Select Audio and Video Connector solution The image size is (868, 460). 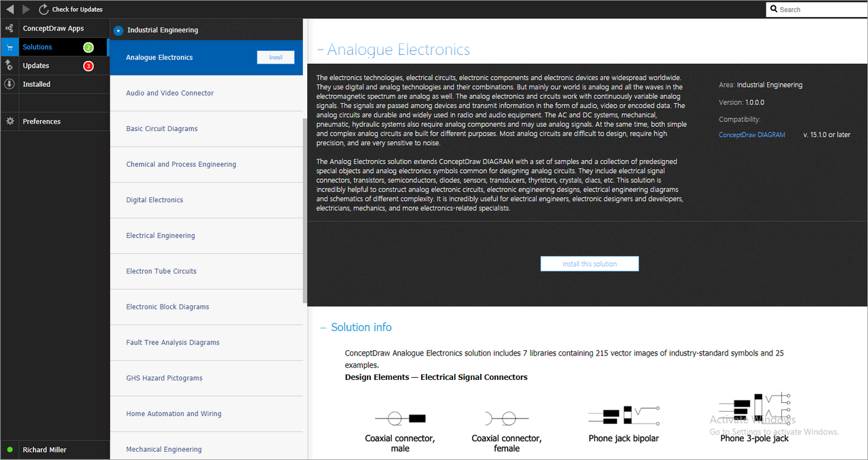[x=206, y=93]
